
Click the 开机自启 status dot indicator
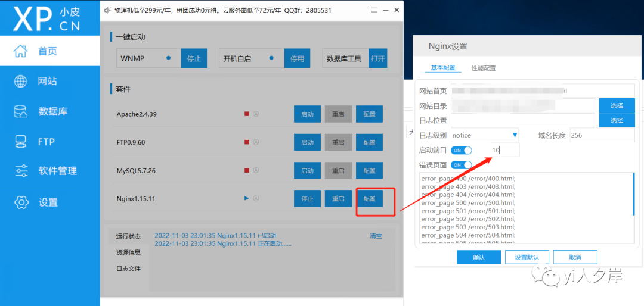tap(271, 58)
